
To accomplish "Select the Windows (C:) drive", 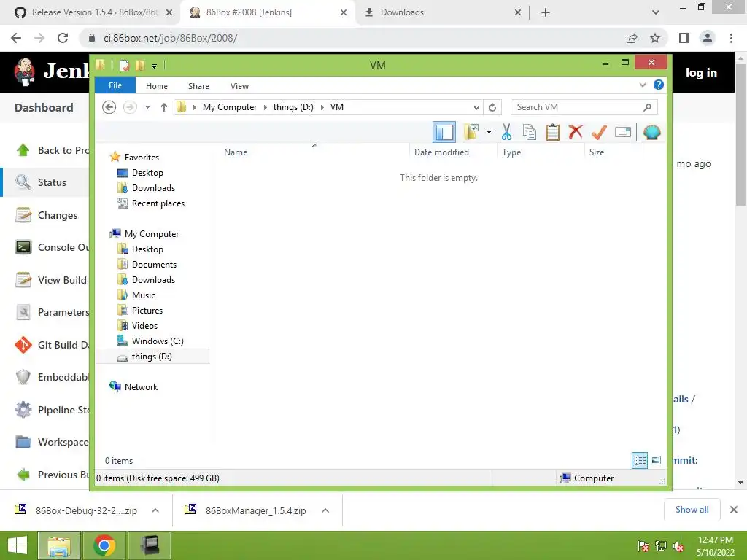I will (158, 341).
